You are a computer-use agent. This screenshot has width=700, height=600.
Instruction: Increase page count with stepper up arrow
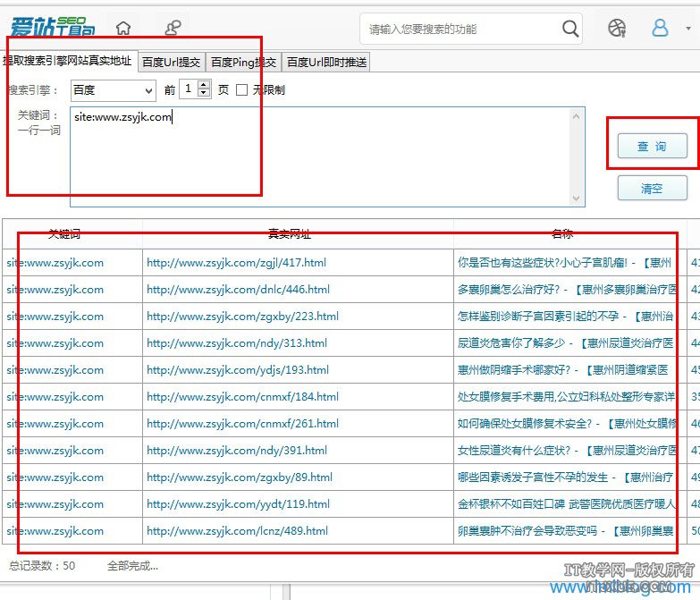(204, 86)
